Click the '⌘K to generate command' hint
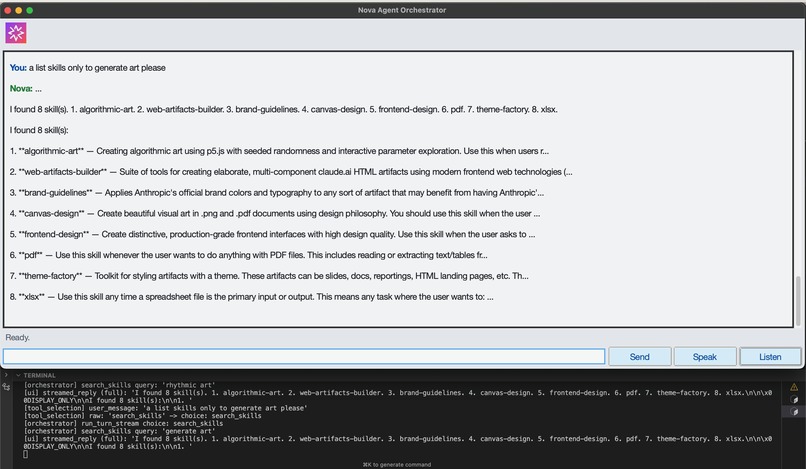The width and height of the screenshot is (806, 469). [x=397, y=465]
